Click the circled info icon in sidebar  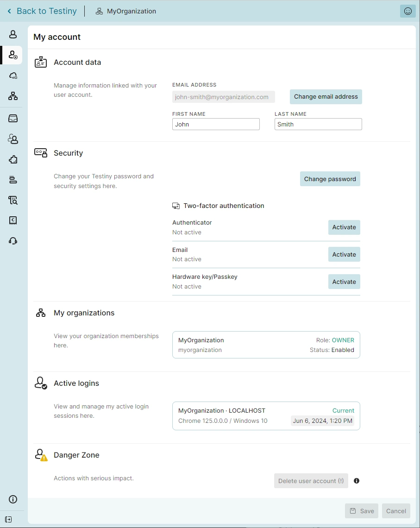(13, 499)
